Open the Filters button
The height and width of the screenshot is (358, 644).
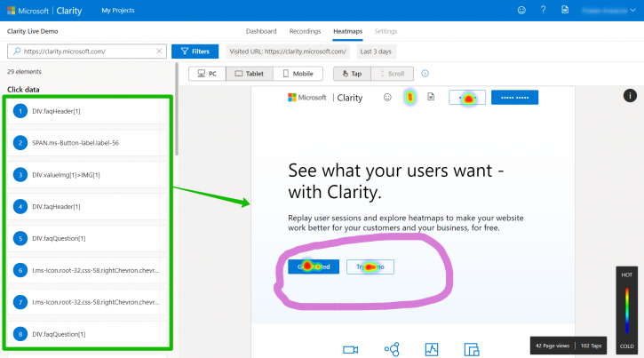click(195, 52)
